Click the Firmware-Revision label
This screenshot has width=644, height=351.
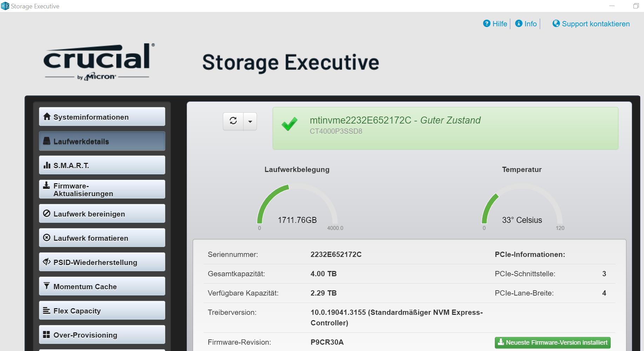pyautogui.click(x=239, y=342)
